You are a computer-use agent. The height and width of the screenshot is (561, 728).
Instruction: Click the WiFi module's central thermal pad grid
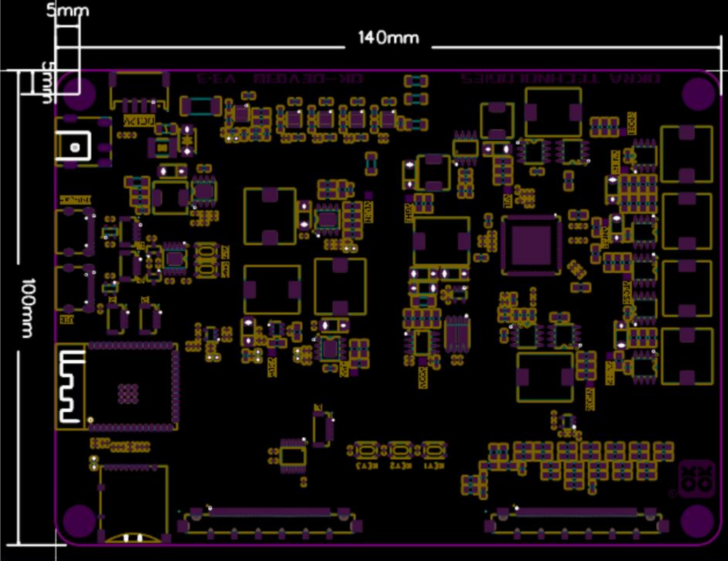point(127,394)
